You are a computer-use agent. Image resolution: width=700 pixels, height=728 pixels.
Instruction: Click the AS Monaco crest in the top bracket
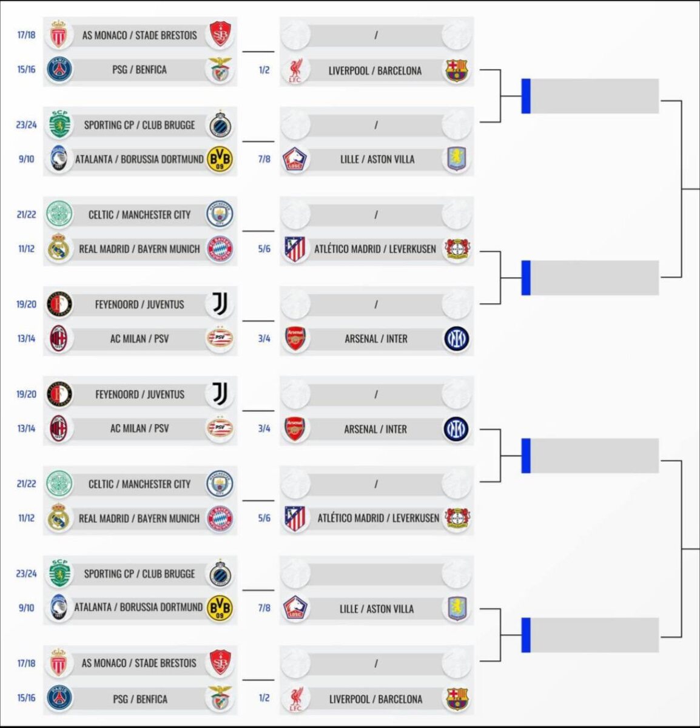click(59, 35)
